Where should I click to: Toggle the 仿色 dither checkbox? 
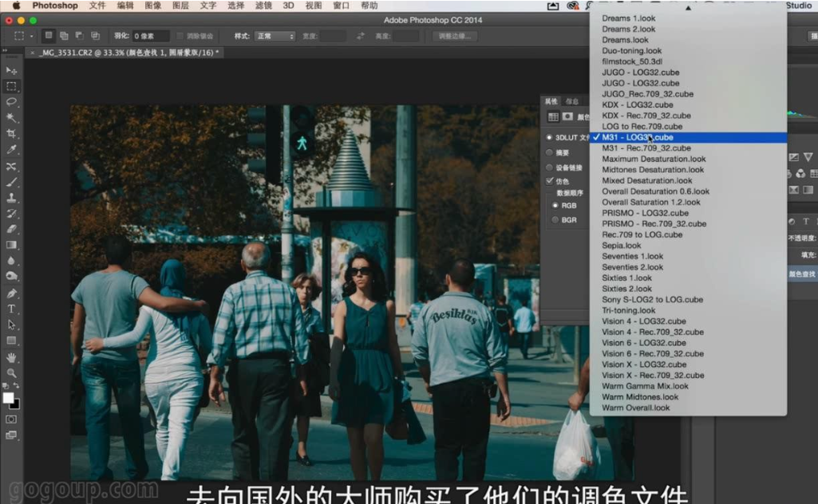click(x=549, y=181)
